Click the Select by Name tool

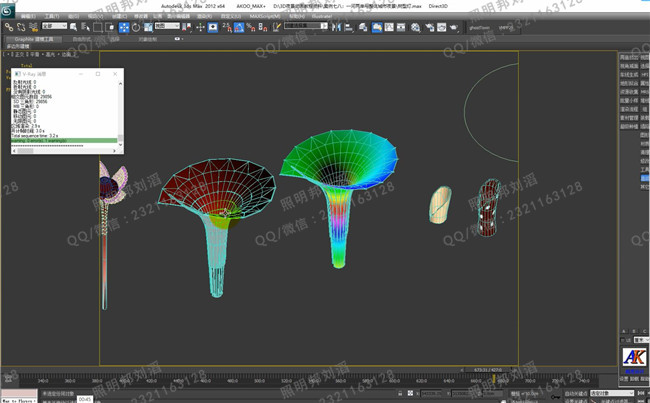point(85,27)
